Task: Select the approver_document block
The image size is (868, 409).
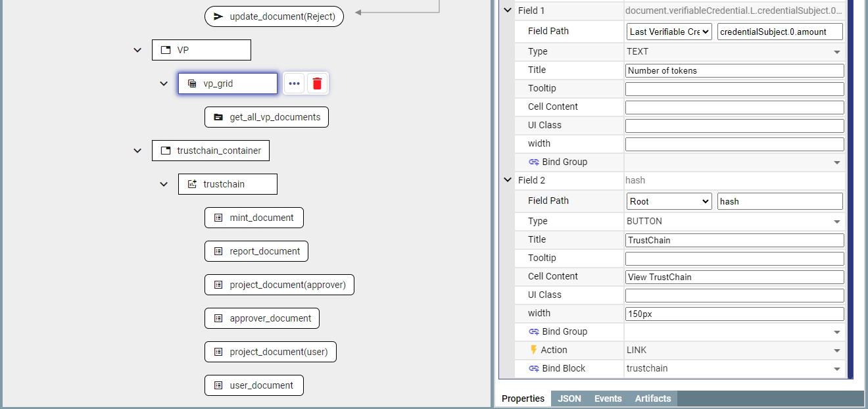Action: (x=262, y=318)
